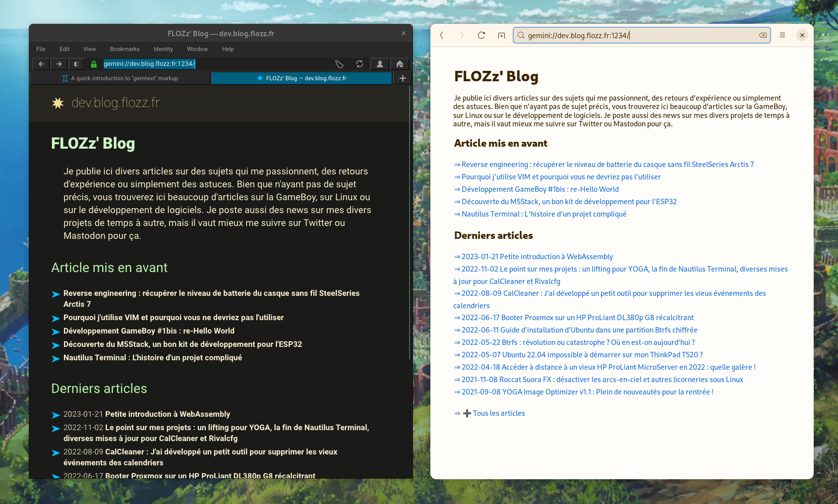Click the arrow icon beside Petite introduction à WebAssembly
The height and width of the screenshot is (504, 838).
pyautogui.click(x=56, y=415)
